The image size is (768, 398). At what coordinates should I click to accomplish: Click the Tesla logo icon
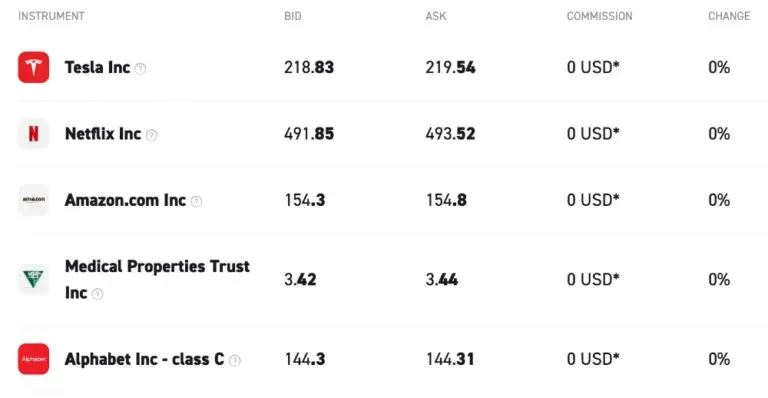[34, 67]
